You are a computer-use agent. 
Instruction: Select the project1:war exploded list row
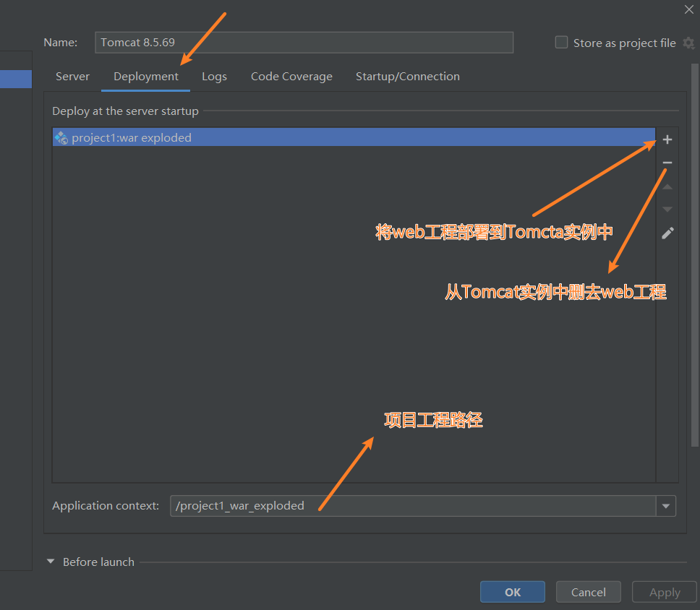pyautogui.click(x=354, y=137)
